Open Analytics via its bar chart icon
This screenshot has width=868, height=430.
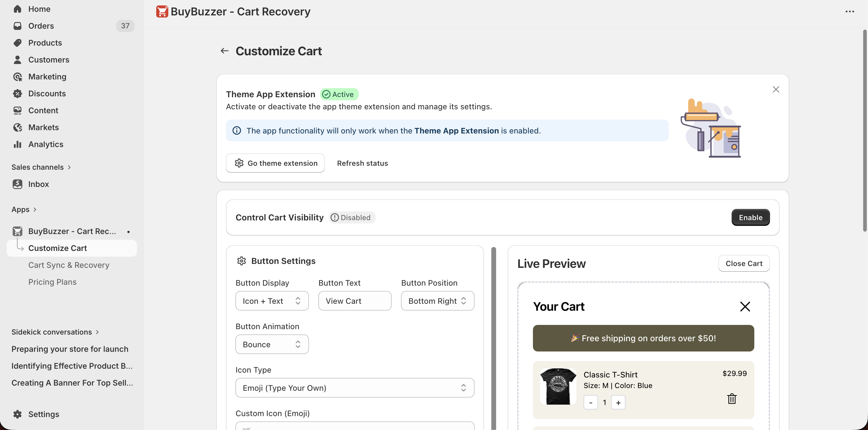pos(17,144)
